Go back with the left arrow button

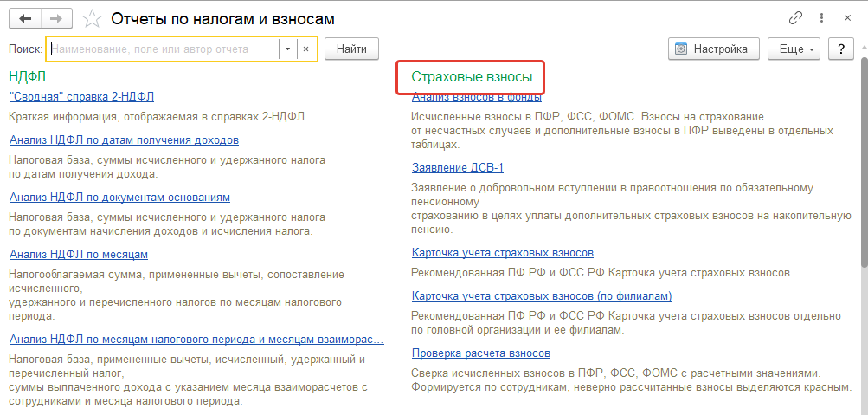click(25, 18)
